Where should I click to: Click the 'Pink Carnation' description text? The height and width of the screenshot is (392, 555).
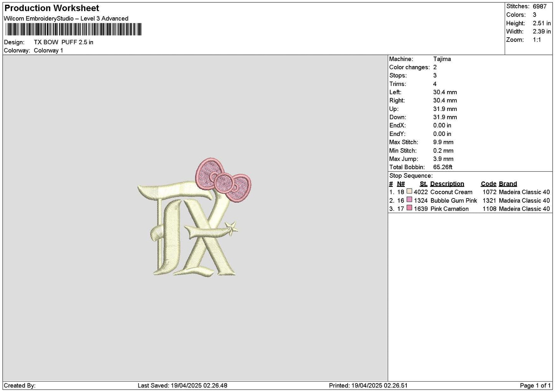click(x=449, y=209)
